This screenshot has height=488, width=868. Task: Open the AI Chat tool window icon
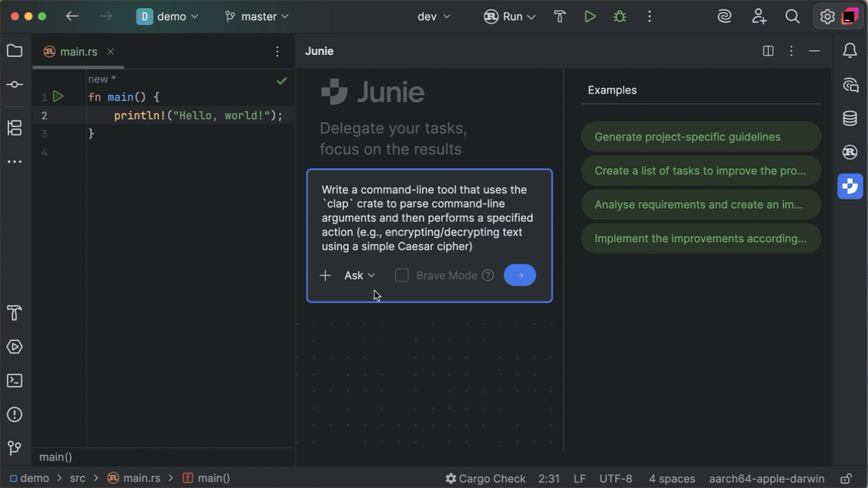pyautogui.click(x=850, y=85)
